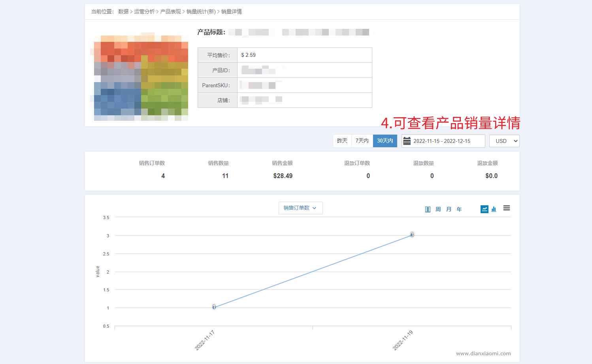Open the USD currency dropdown
Screen dimensions: 592x364
(x=504, y=141)
